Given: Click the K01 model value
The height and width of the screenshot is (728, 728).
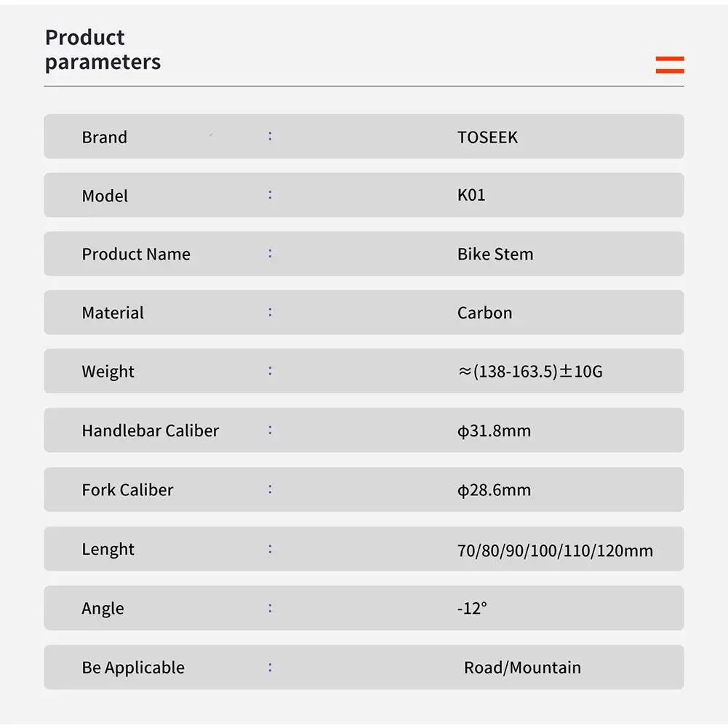Looking at the screenshot, I should pyautogui.click(x=471, y=195).
